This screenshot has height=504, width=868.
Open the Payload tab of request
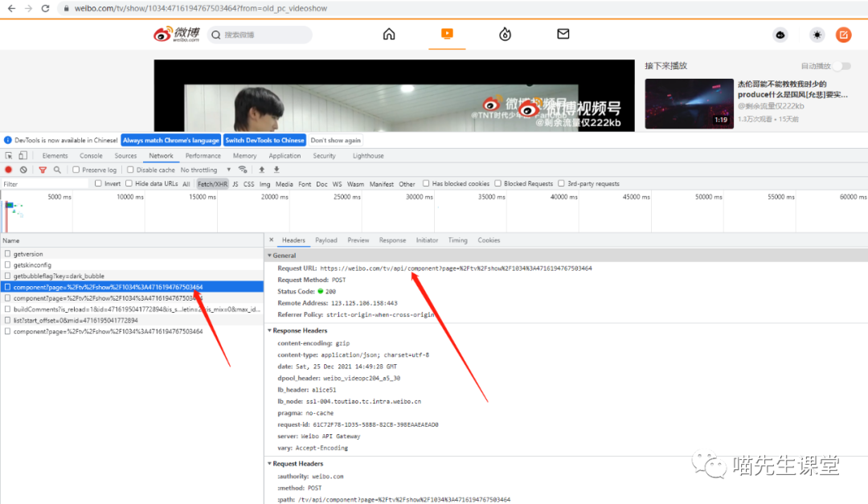click(326, 240)
